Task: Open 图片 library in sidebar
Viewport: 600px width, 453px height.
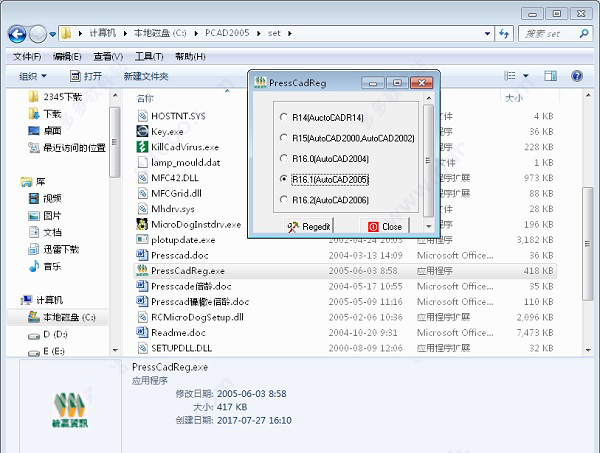Action: (45, 215)
